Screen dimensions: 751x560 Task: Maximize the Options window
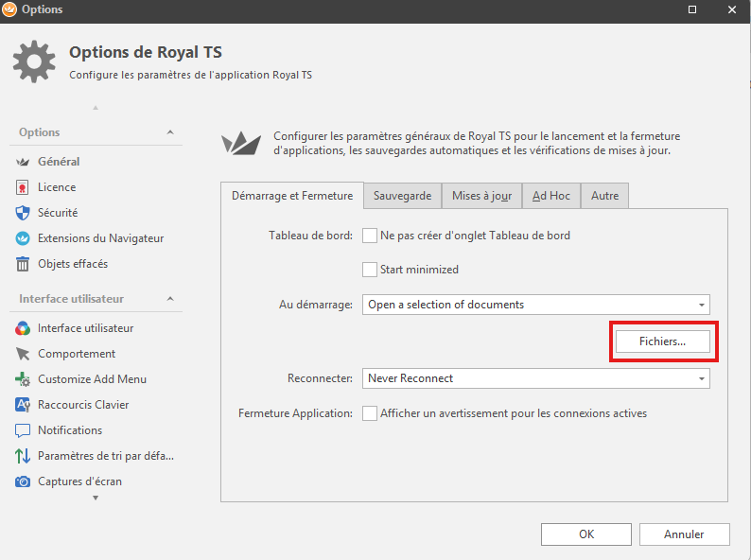[x=692, y=9]
